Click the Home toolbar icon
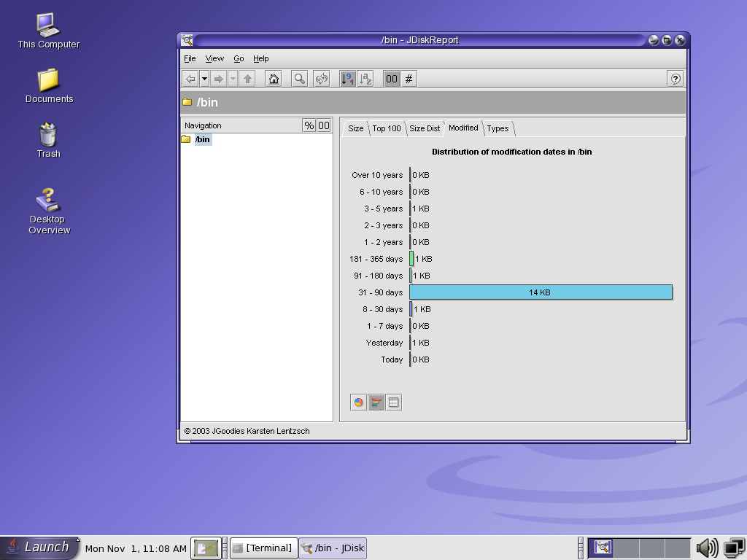The width and height of the screenshot is (747, 560). click(274, 79)
